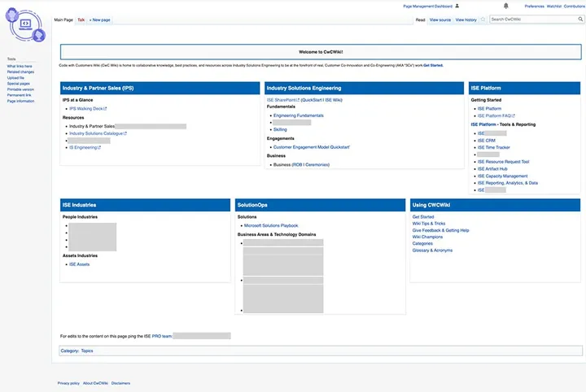Create a New page from the tab bar
This screenshot has width=586, height=392.
(x=100, y=20)
